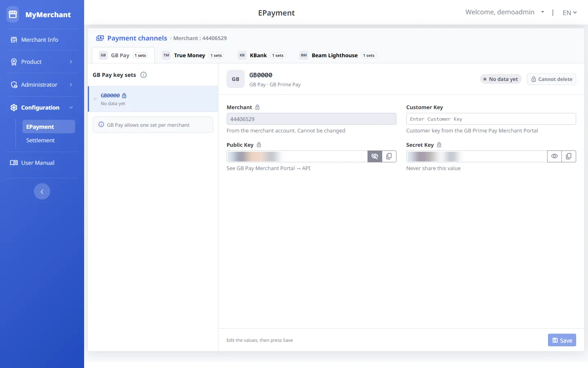Click the Payment channels cash icon
Screen dimensions: 588x368
pyautogui.click(x=100, y=38)
